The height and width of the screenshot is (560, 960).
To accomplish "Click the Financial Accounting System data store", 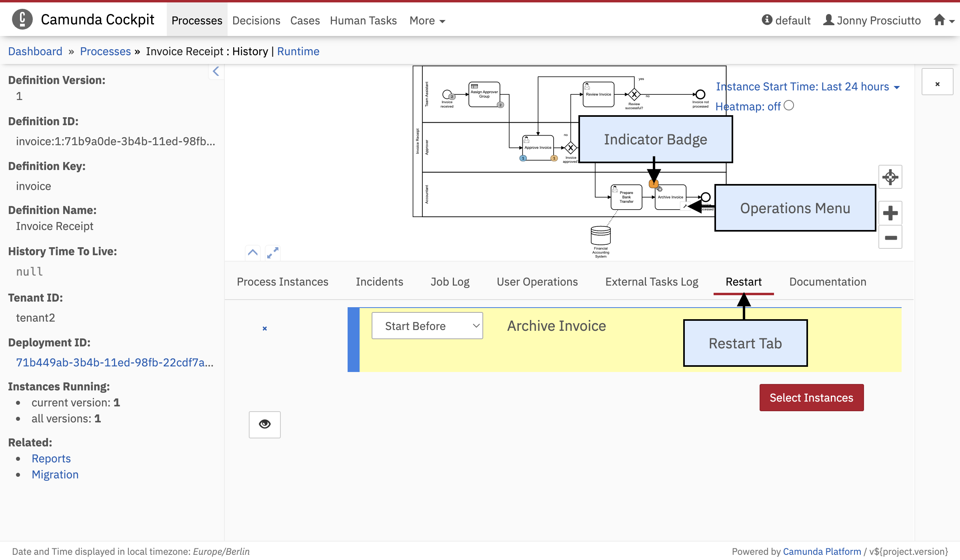I will (x=601, y=235).
